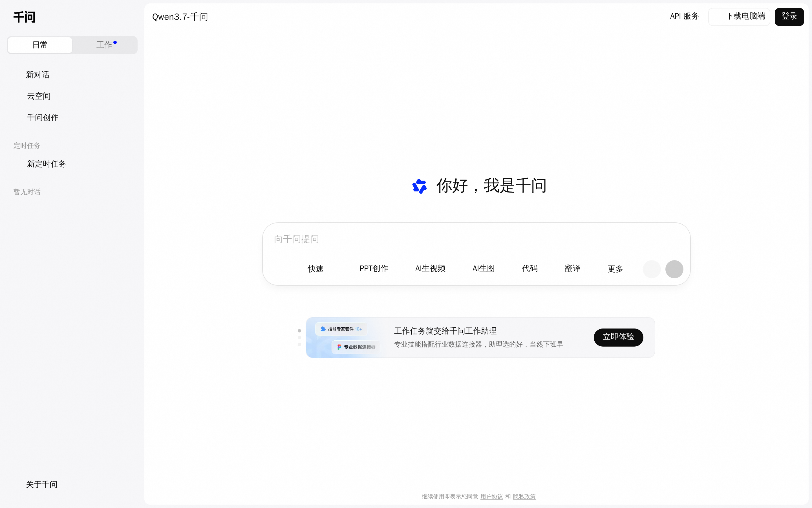Viewport: 812px width, 508px height.
Task: Click the black 登录 button
Action: pos(789,16)
